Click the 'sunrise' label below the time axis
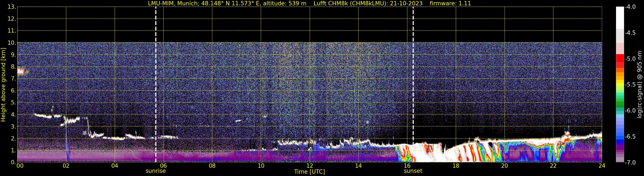 pyautogui.click(x=155, y=171)
